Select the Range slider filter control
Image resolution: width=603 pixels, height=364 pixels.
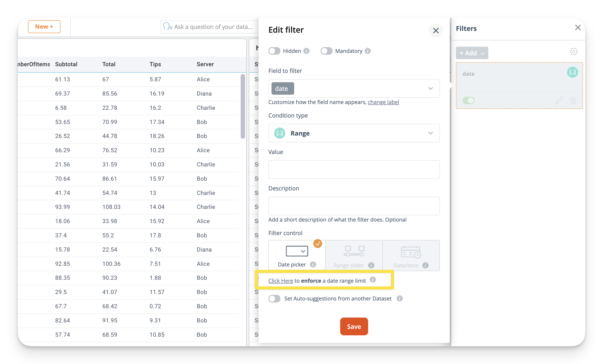[354, 255]
